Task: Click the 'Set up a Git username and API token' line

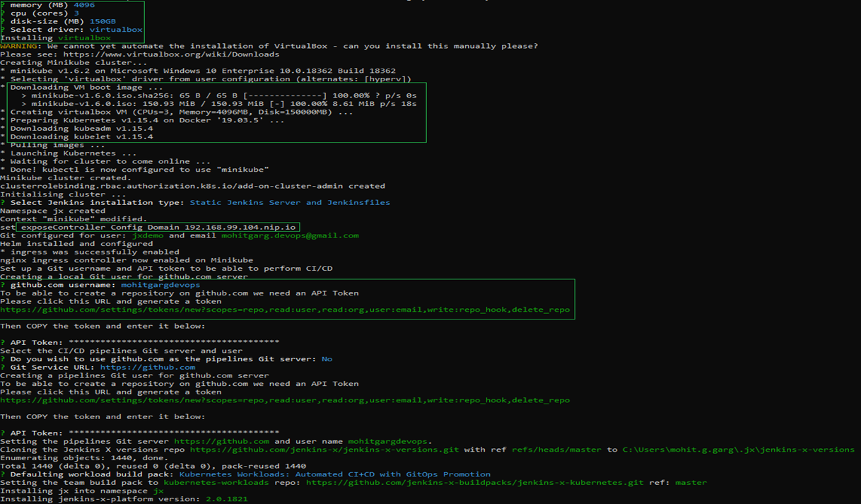Action: point(165,269)
